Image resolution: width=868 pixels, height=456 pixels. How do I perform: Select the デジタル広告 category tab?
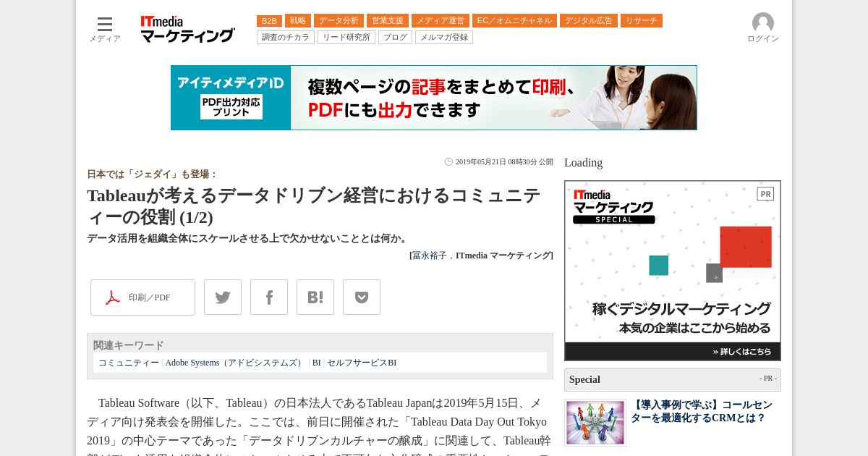(589, 21)
